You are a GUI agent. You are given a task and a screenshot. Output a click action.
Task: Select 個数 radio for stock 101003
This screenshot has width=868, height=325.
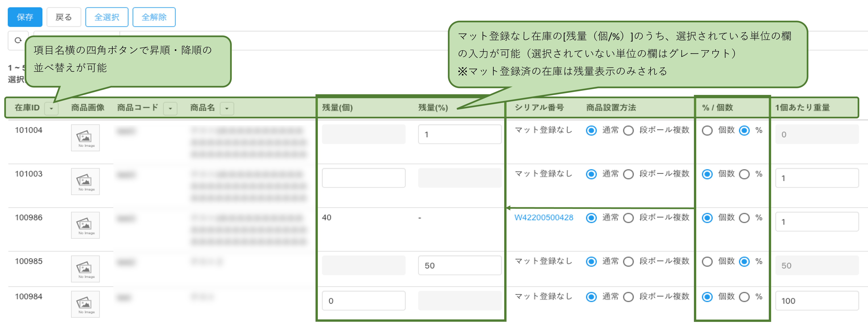pyautogui.click(x=707, y=174)
